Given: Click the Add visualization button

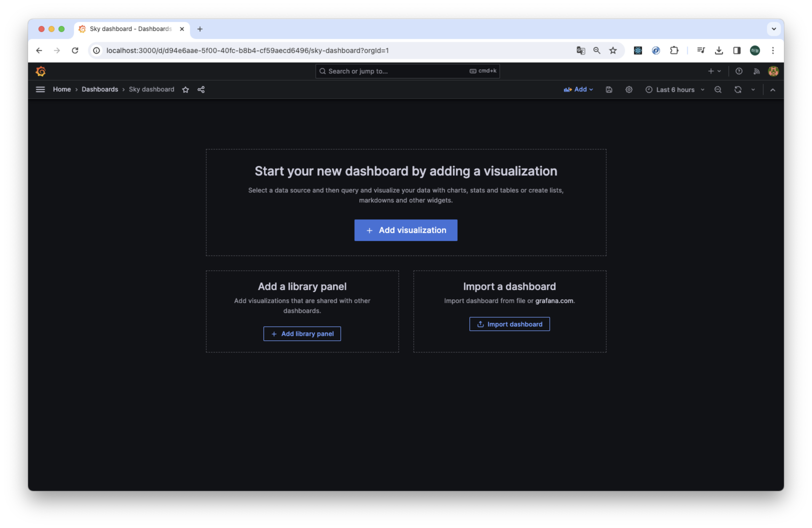Looking at the screenshot, I should click(x=406, y=230).
